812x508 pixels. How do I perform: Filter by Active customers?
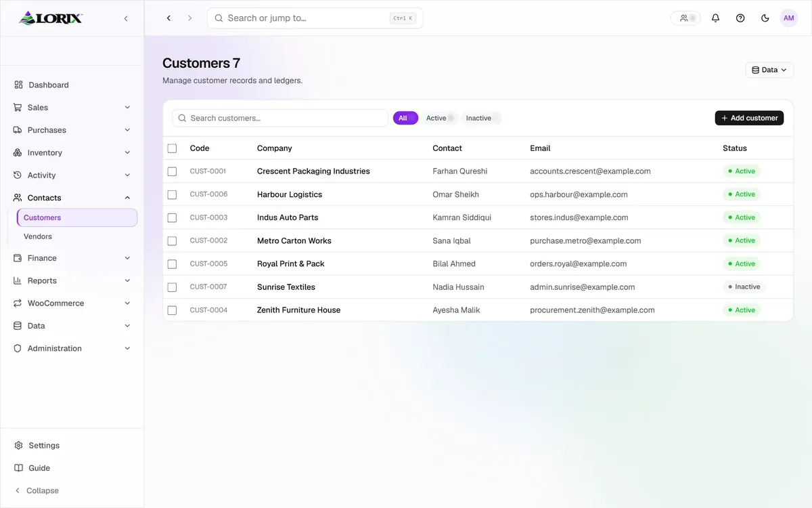coord(440,118)
